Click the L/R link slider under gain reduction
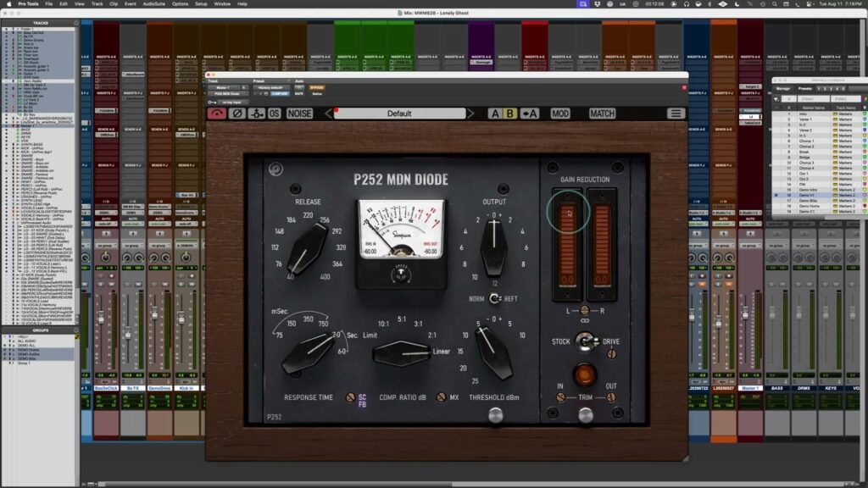 (585, 310)
